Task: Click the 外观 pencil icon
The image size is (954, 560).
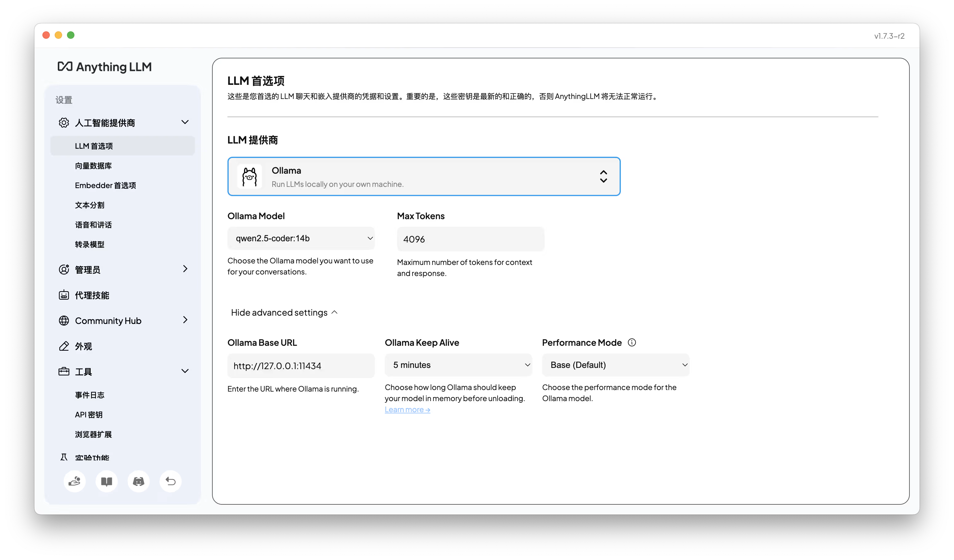Action: [64, 346]
